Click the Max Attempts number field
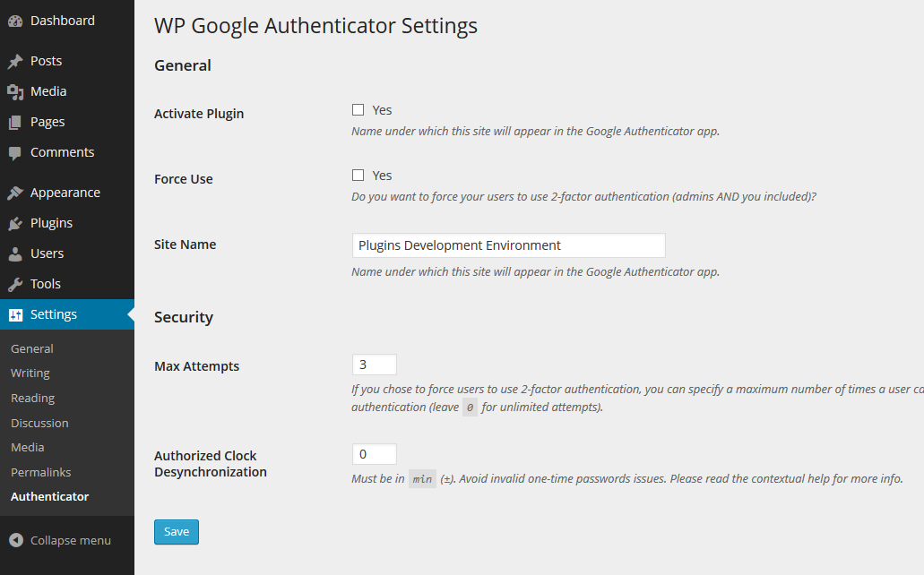 coord(375,365)
